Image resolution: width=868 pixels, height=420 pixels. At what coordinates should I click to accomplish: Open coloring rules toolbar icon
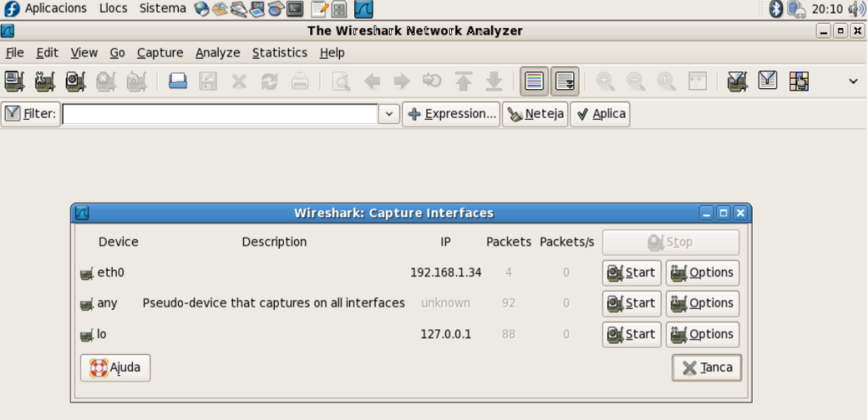point(798,81)
